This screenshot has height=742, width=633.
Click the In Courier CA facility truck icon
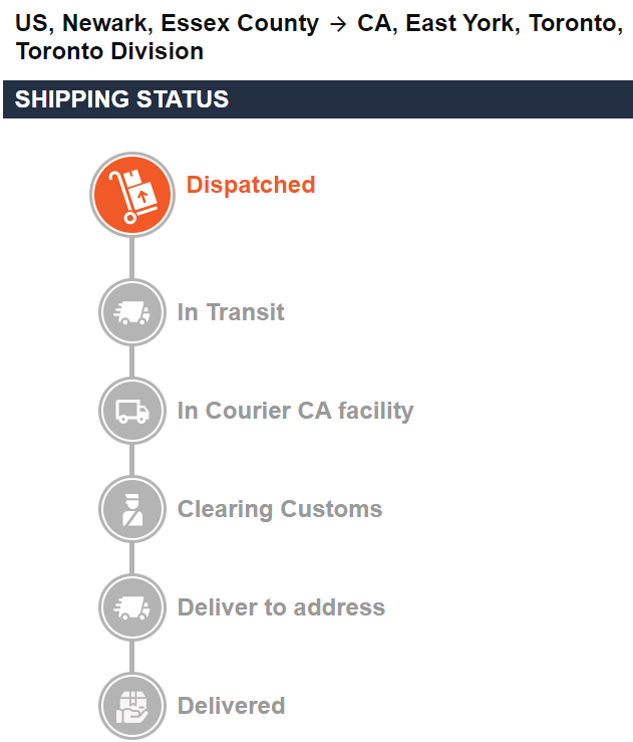point(132,411)
